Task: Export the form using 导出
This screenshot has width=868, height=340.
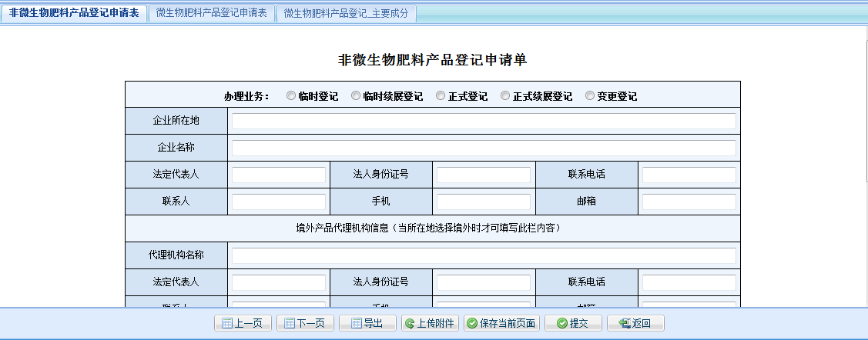Action: [x=367, y=323]
